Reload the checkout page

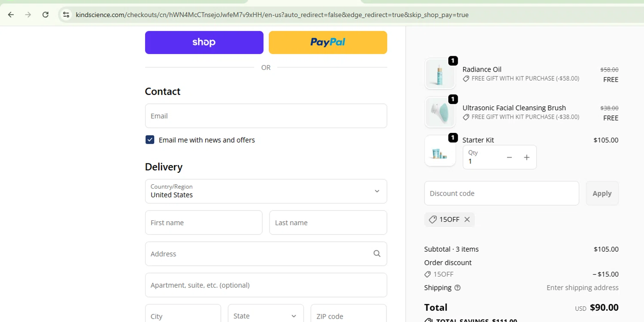[46, 15]
